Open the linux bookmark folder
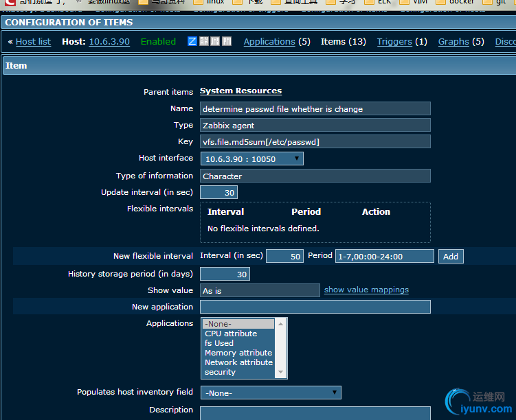Viewport: 516px width, 420px height. pyautogui.click(x=208, y=2)
